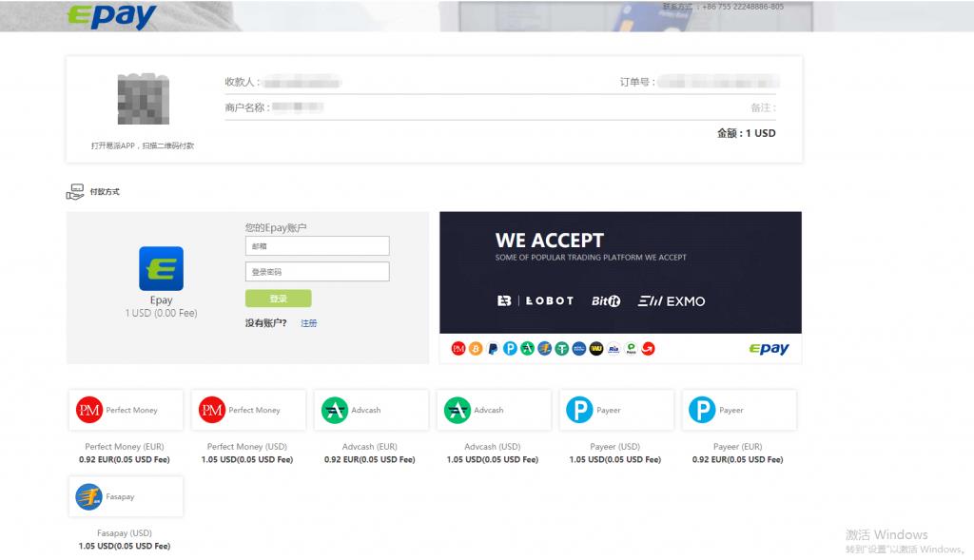Viewport: 974px width, 560px height.
Task: Click the Western Union icon in banner
Action: coord(596,349)
